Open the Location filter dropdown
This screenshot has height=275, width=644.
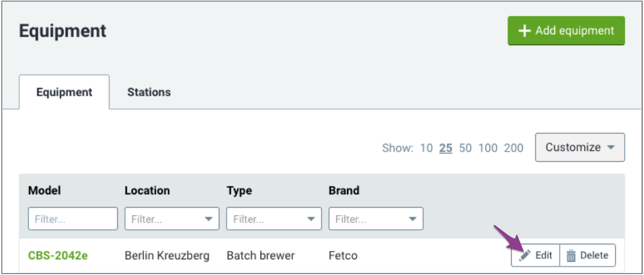(172, 218)
